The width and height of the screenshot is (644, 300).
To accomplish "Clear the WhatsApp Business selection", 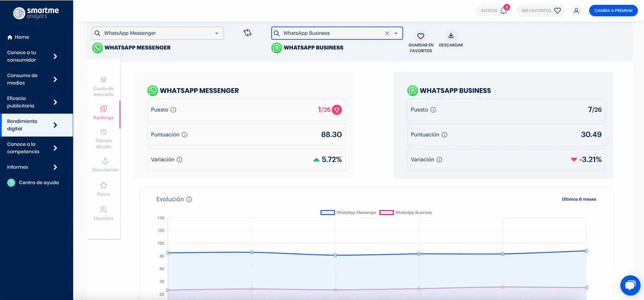I will (x=387, y=33).
